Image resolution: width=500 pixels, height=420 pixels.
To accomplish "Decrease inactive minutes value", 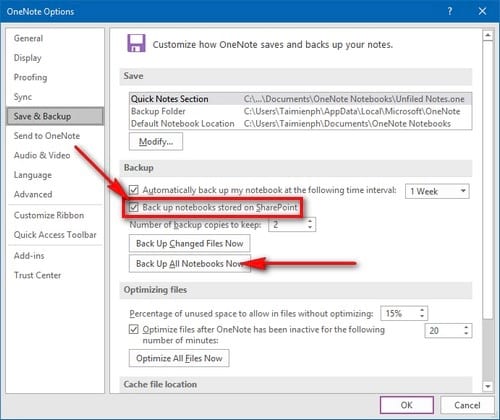I will pos(466,334).
